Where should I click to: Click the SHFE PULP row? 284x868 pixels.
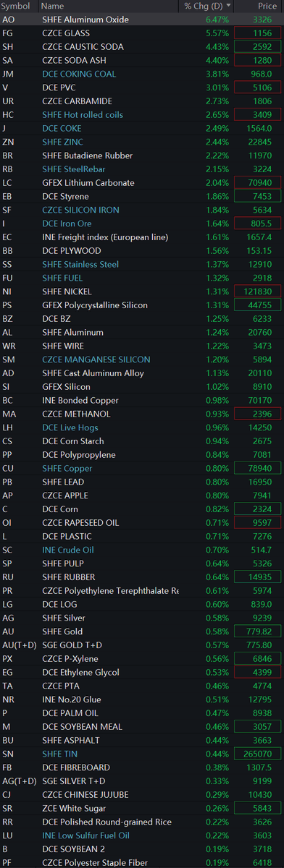click(142, 563)
